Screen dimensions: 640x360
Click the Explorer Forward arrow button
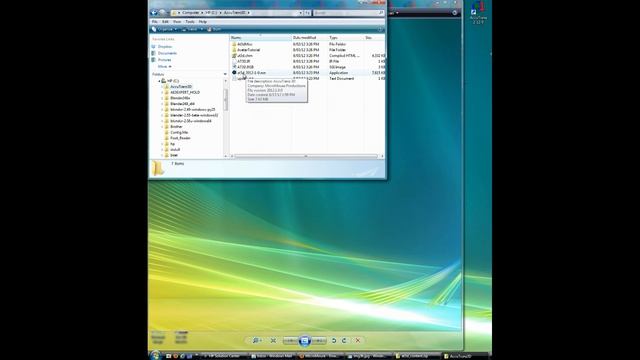(162, 13)
